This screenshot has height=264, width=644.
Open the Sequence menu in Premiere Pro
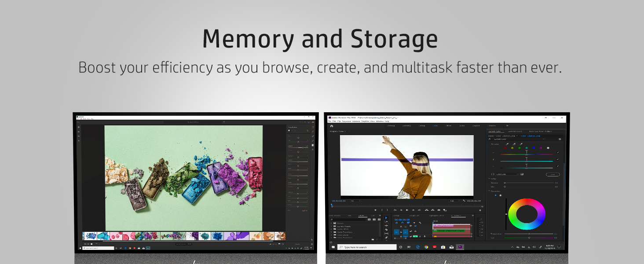(347, 121)
